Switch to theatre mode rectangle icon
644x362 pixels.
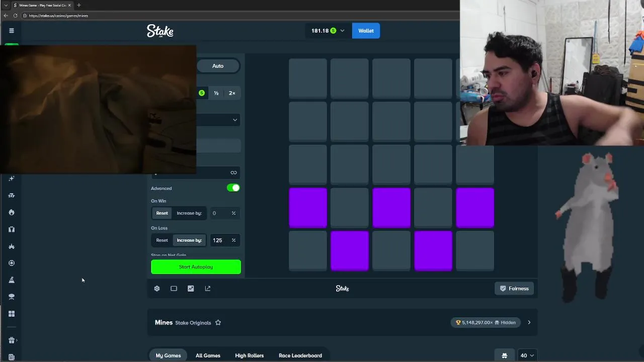coord(174,289)
